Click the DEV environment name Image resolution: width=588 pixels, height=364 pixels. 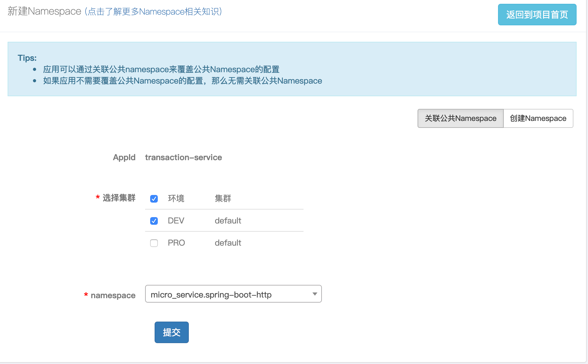(x=176, y=221)
